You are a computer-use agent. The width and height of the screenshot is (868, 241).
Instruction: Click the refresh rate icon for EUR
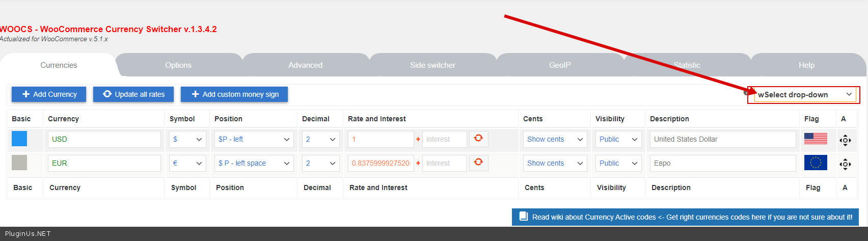tap(478, 163)
